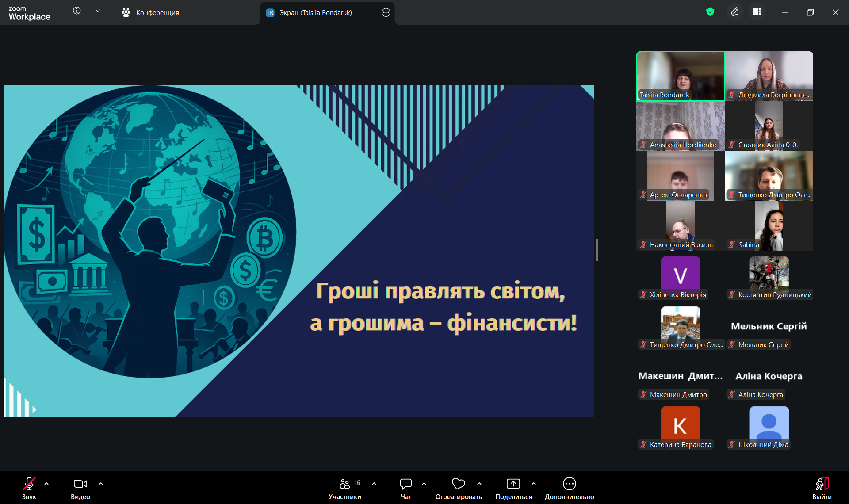The image size is (849, 504).
Task: Open the annotation pencil tool
Action: [735, 12]
